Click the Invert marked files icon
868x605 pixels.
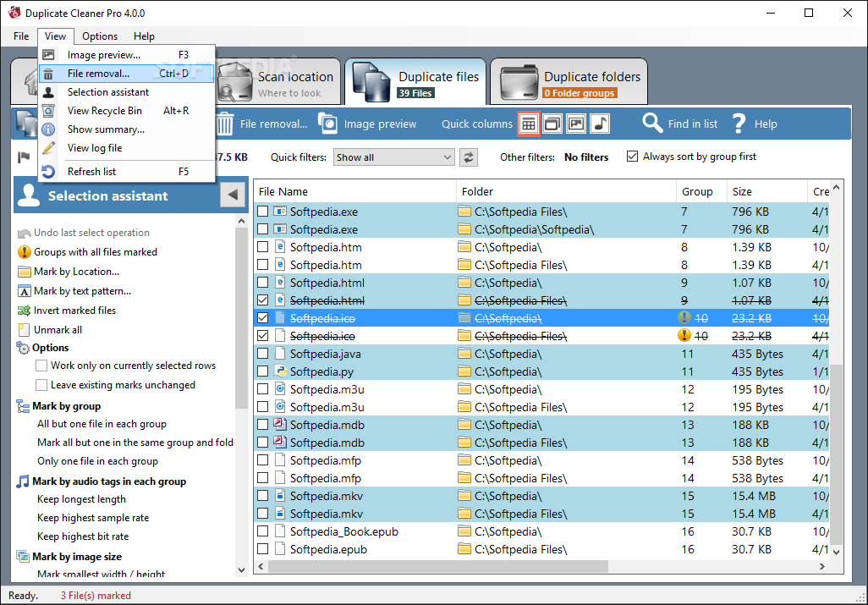pos(24,311)
